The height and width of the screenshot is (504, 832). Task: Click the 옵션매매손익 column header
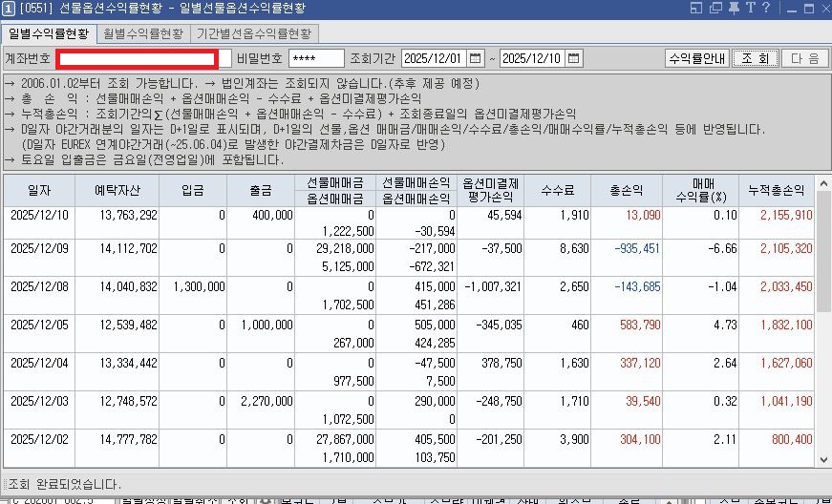pyautogui.click(x=416, y=199)
